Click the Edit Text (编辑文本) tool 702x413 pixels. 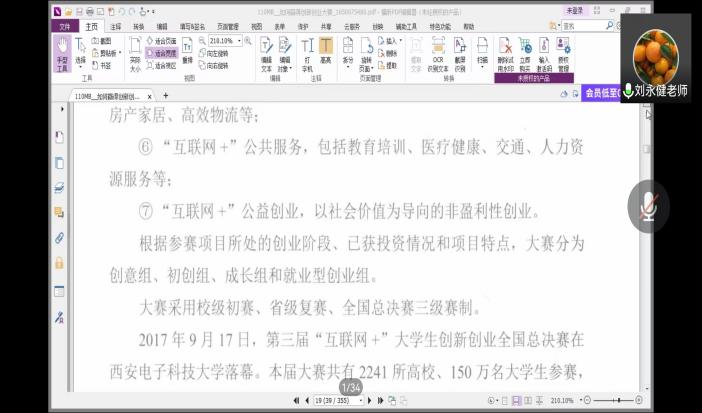coord(266,54)
